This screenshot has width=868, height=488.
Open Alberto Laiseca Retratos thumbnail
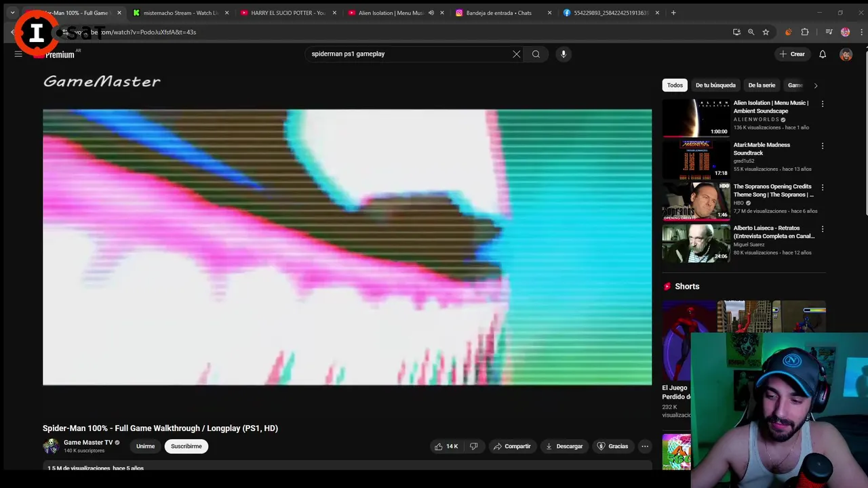pyautogui.click(x=696, y=243)
